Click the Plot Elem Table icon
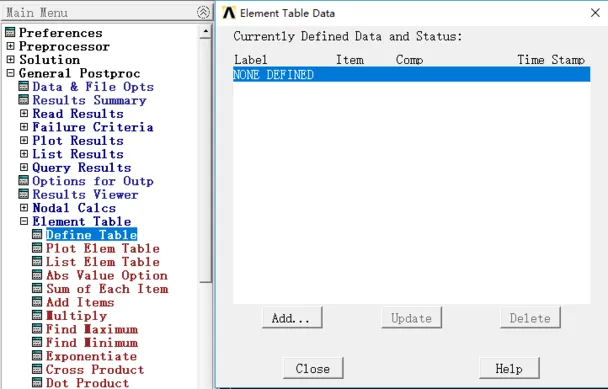The height and width of the screenshot is (389, 608). (37, 248)
